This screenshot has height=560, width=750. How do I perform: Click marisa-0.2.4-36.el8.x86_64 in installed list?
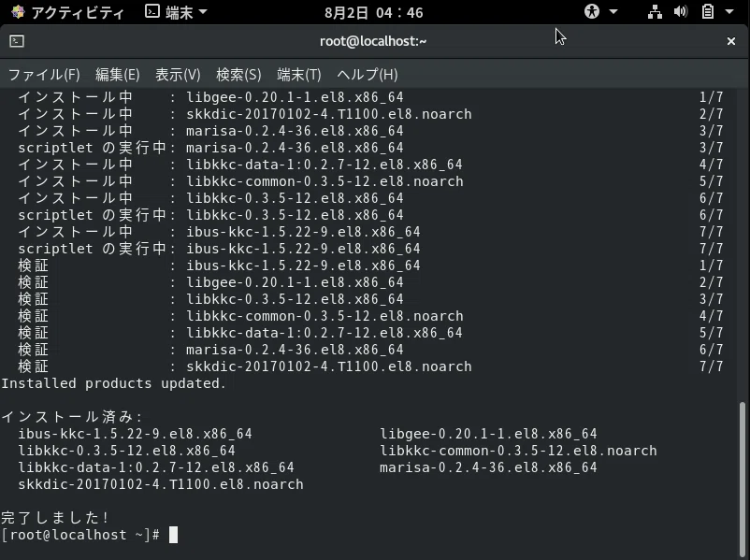pos(488,467)
